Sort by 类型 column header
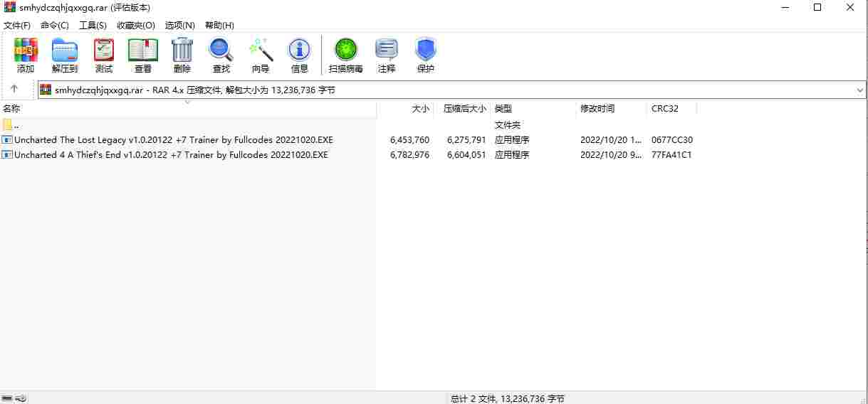 point(533,109)
